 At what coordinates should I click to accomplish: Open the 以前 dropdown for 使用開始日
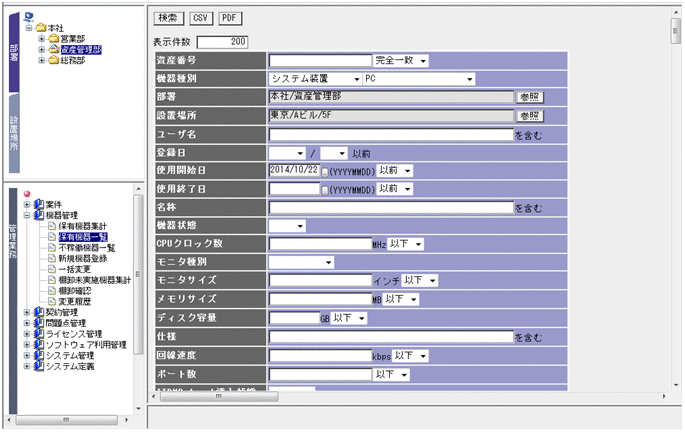[x=394, y=170]
